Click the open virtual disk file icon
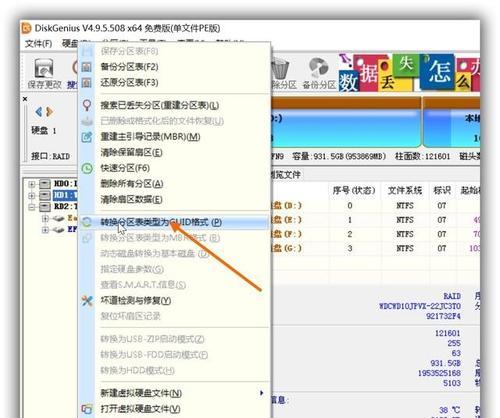 87,409
